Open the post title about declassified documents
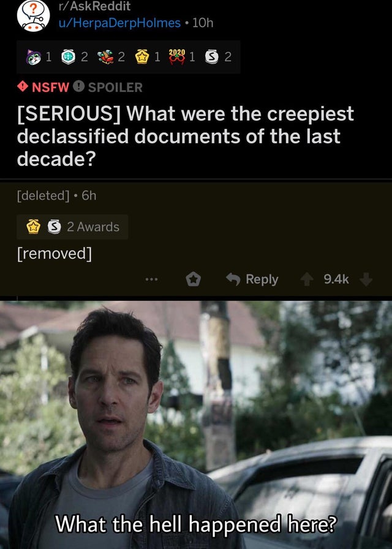 click(x=186, y=136)
